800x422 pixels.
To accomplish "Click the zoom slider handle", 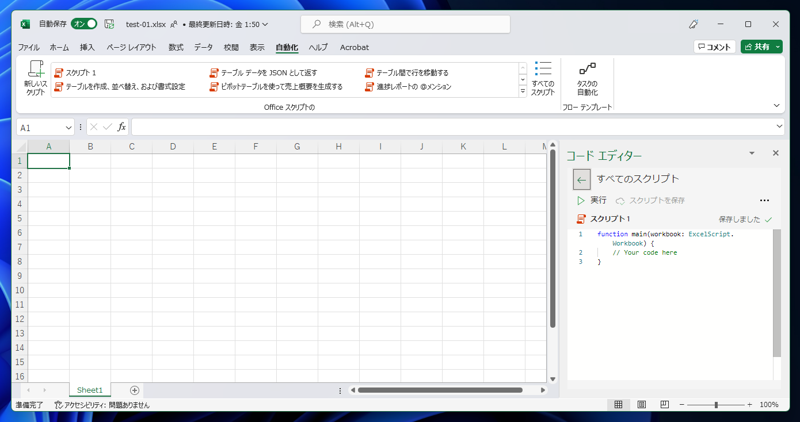I will (x=716, y=405).
